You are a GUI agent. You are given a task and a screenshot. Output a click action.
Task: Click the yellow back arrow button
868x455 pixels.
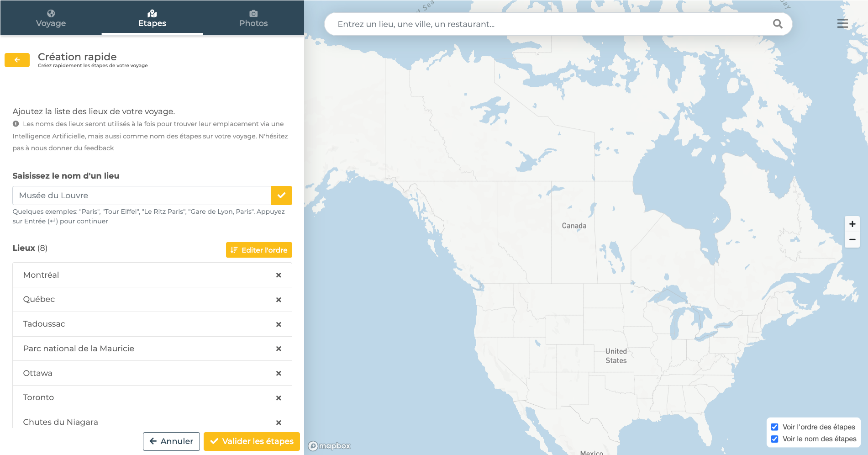(x=17, y=60)
